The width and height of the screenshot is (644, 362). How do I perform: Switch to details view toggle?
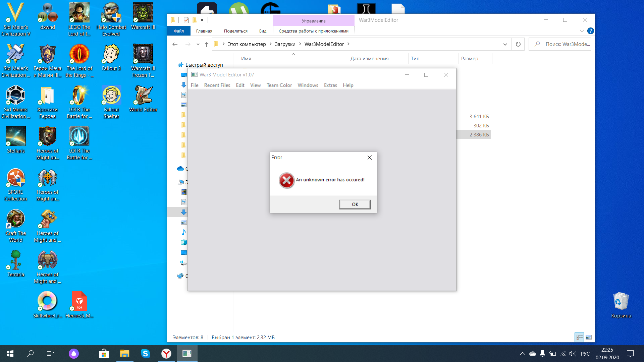point(579,337)
